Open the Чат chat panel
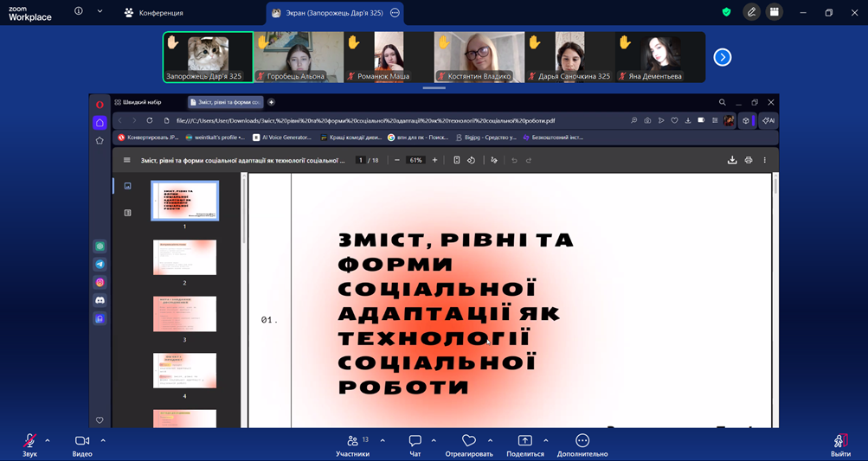 coord(415,441)
